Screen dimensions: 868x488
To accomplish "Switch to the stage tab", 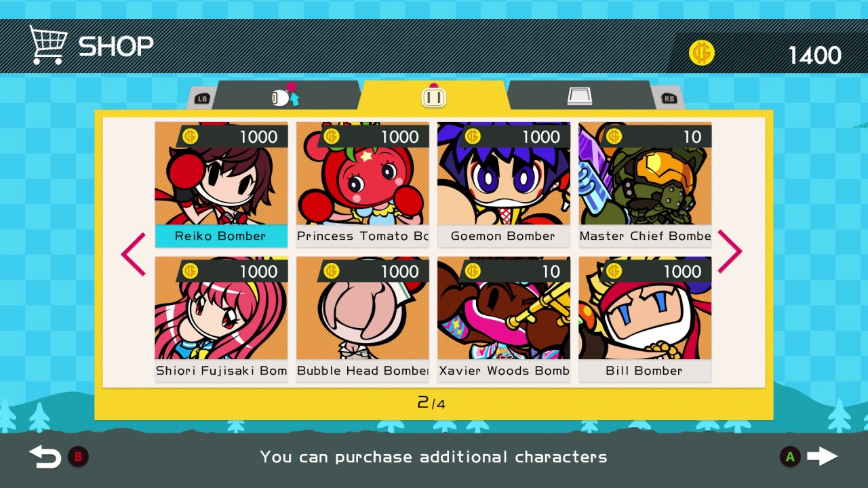I will click(580, 96).
